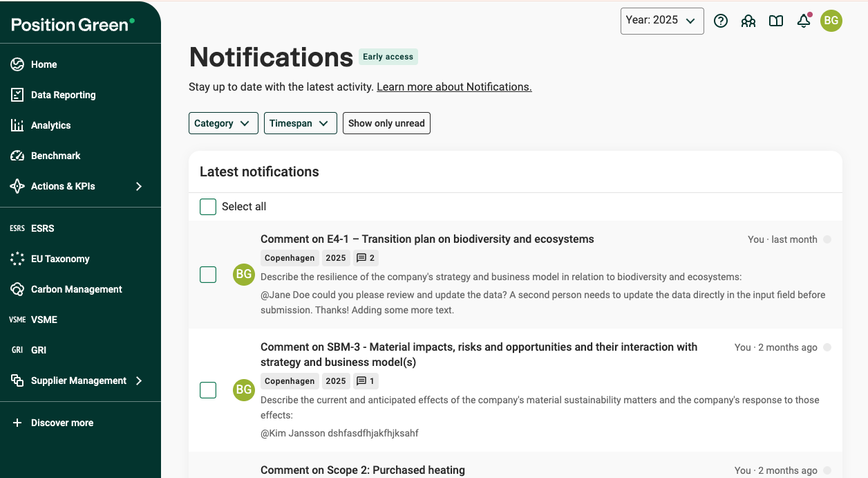Click comment count 1 chip on SBM-3 notification
868x478 pixels.
365,381
